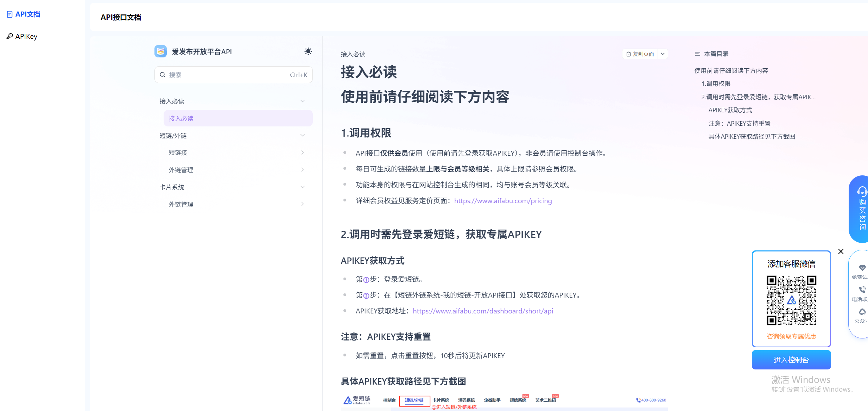Click the 搜索 search input field

pyautogui.click(x=229, y=75)
